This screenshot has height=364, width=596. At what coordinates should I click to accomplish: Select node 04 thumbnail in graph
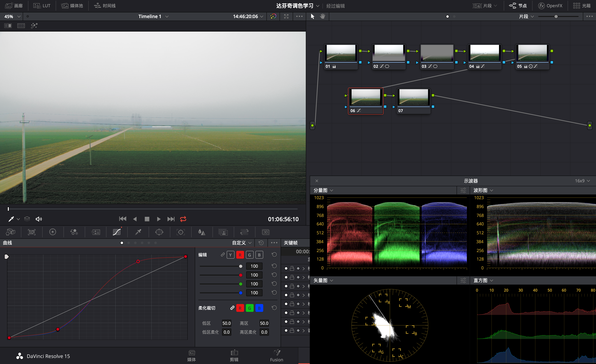tap(484, 53)
